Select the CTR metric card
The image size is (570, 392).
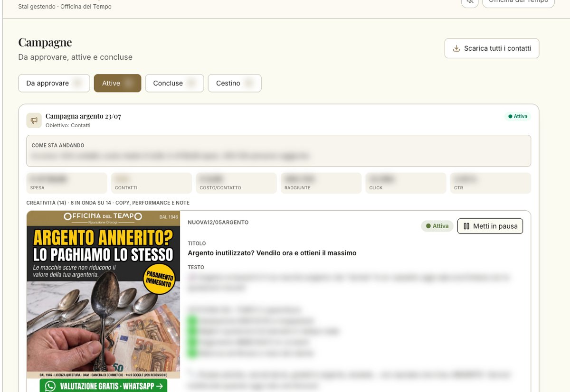click(x=490, y=183)
